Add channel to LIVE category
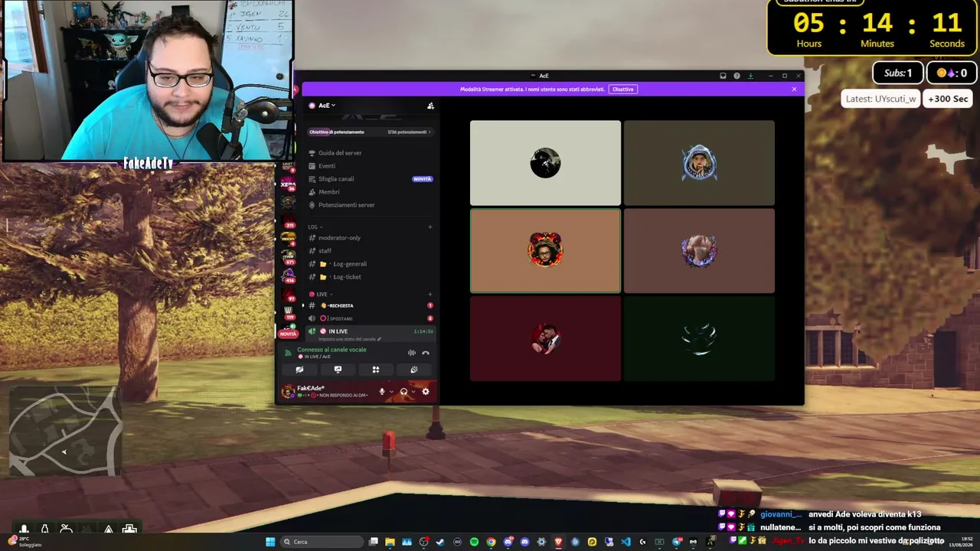Image resolution: width=980 pixels, height=551 pixels. click(430, 294)
